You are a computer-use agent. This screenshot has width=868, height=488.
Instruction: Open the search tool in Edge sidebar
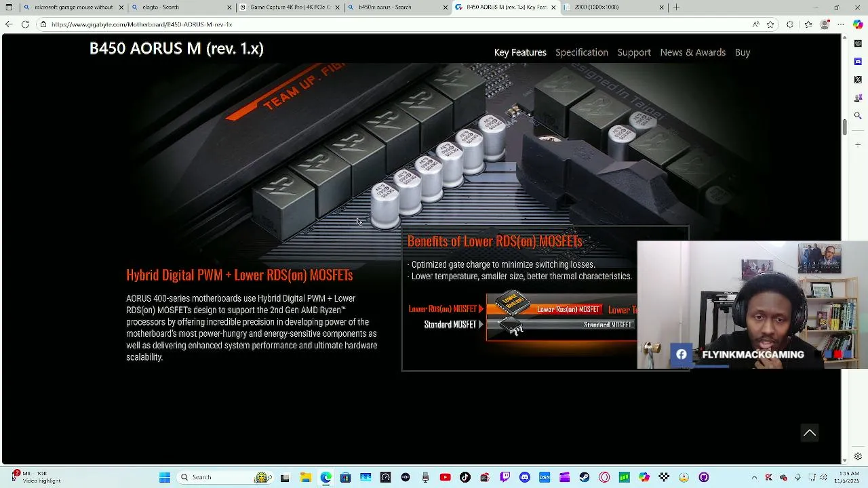tap(858, 116)
